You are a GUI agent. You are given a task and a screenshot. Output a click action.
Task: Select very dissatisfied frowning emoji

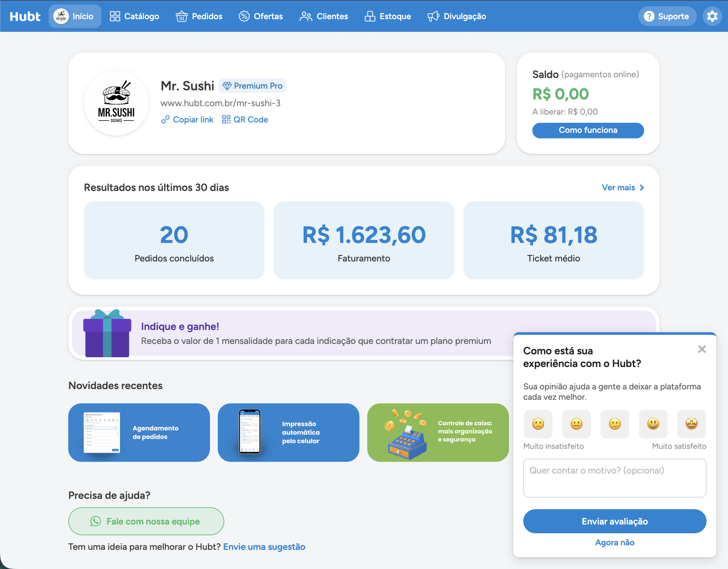tap(538, 424)
